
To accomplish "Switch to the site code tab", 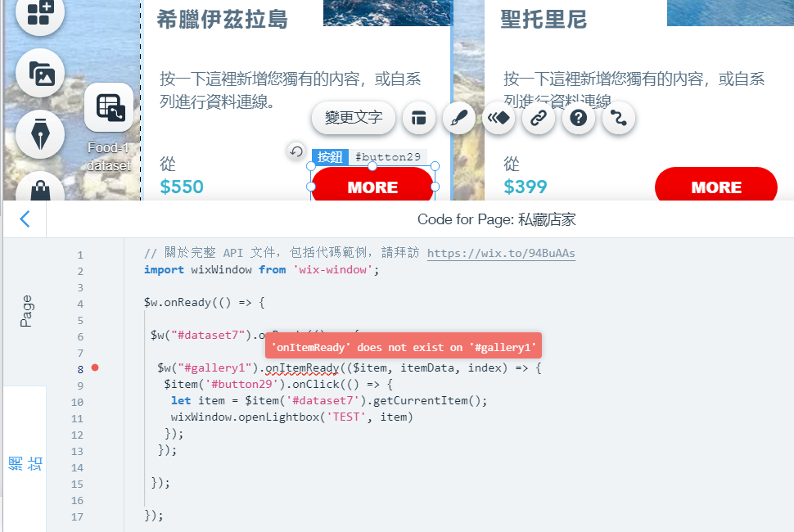I will [25, 463].
